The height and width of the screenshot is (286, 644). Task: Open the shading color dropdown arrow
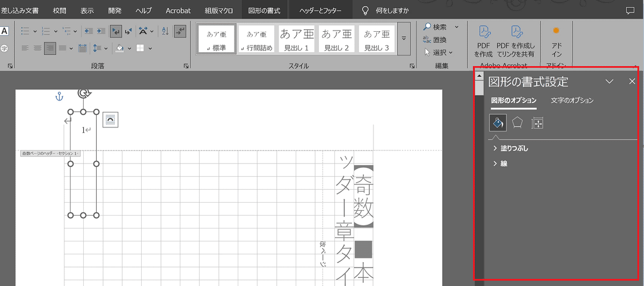(x=129, y=48)
